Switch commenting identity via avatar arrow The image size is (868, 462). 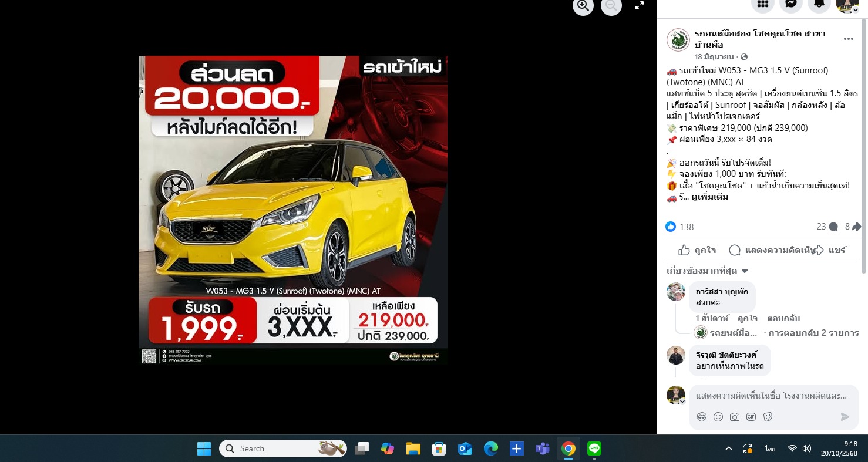tap(682, 402)
